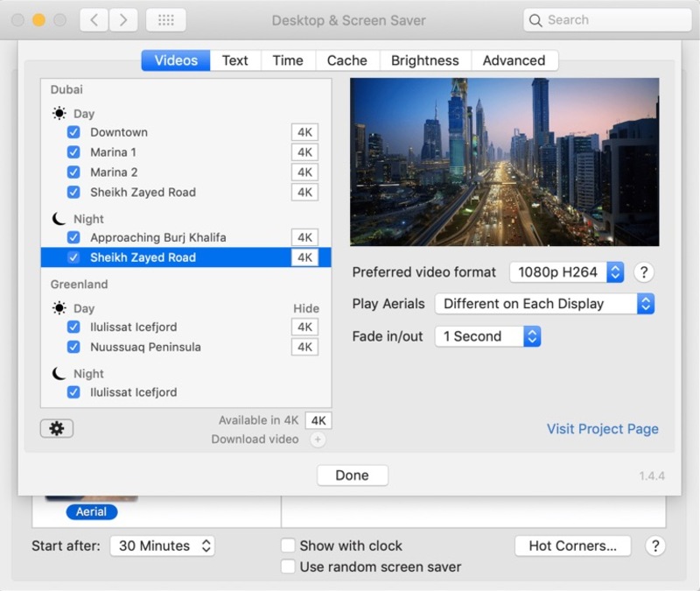Uncheck Ilulissat Icefjord day video

[x=73, y=327]
